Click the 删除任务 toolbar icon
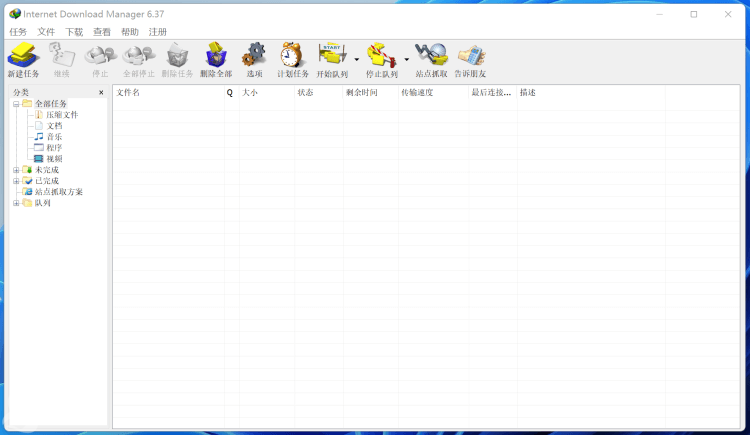The image size is (750, 435). coord(177,59)
